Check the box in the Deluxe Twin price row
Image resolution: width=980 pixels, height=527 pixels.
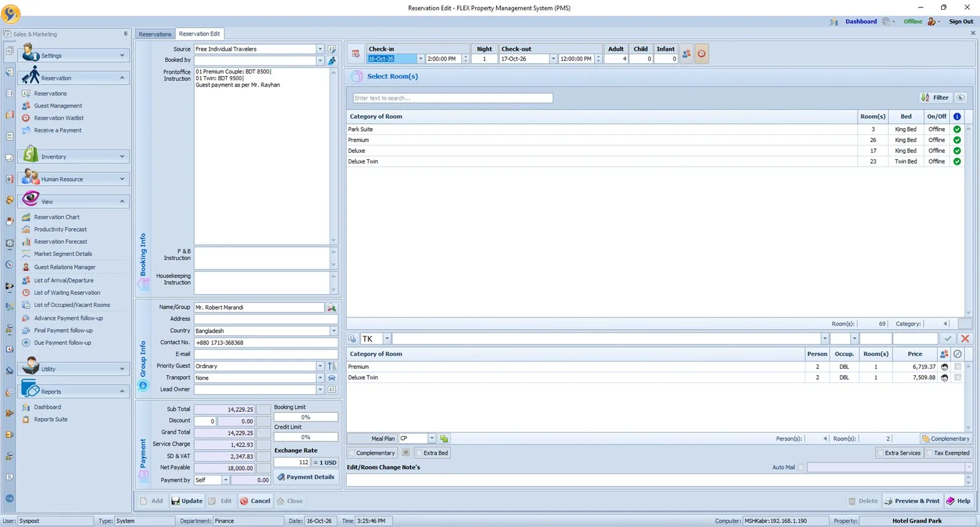point(958,378)
